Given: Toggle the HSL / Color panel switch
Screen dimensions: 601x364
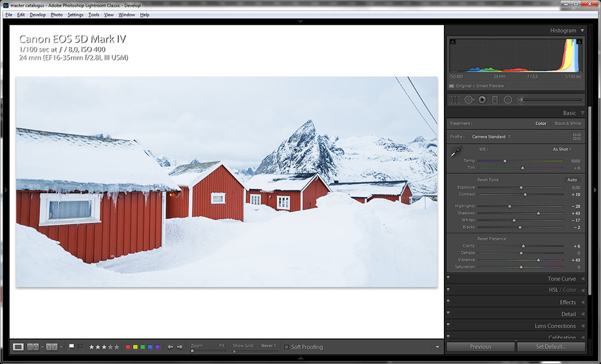Looking at the screenshot, I should [448, 290].
